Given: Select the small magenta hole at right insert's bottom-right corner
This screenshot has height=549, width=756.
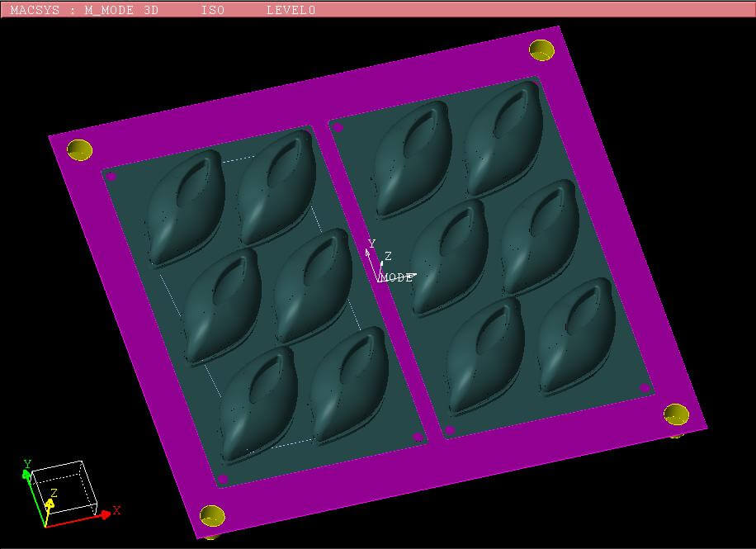Looking at the screenshot, I should pos(644,387).
